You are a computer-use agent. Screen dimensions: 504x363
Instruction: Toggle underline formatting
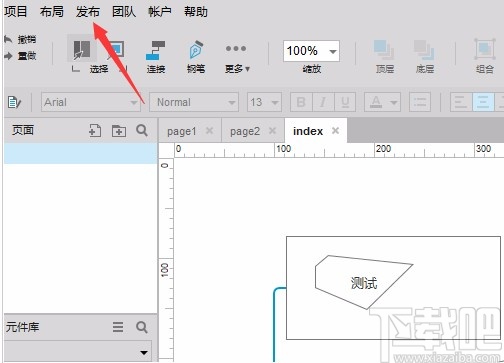[x=345, y=102]
